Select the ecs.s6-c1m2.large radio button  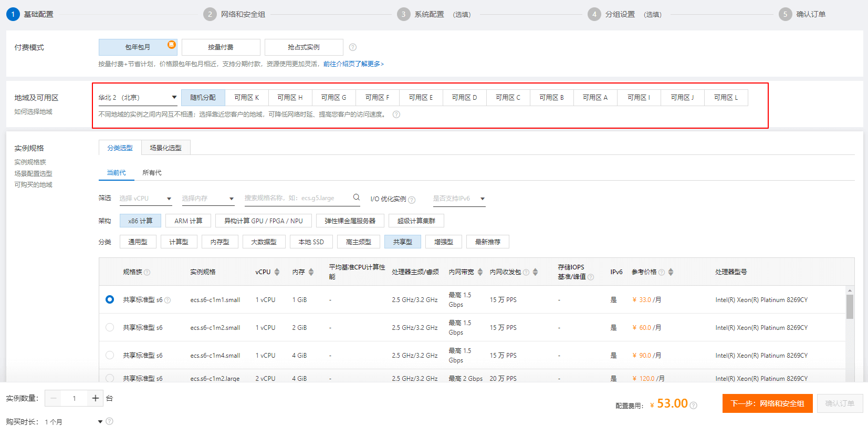point(110,378)
